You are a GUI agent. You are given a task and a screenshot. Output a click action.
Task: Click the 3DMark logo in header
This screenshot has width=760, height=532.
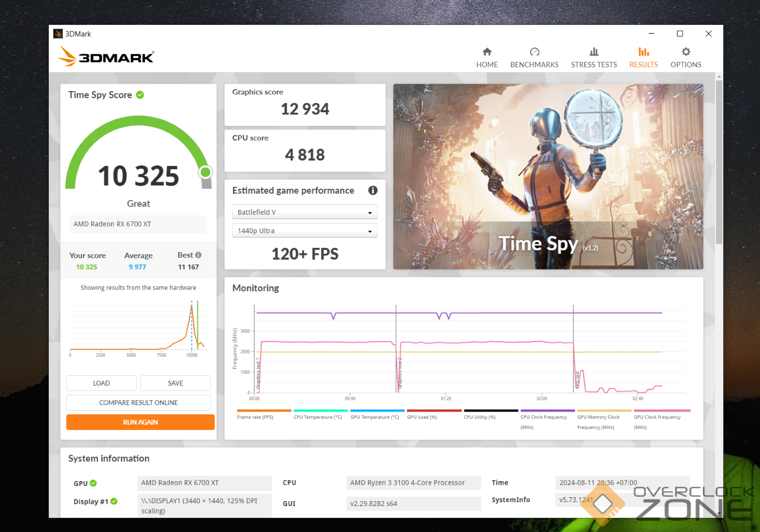tap(106, 56)
